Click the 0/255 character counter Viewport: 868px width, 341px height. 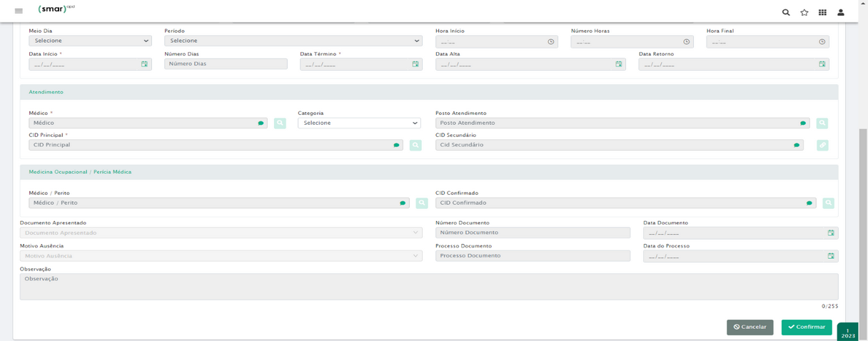829,306
